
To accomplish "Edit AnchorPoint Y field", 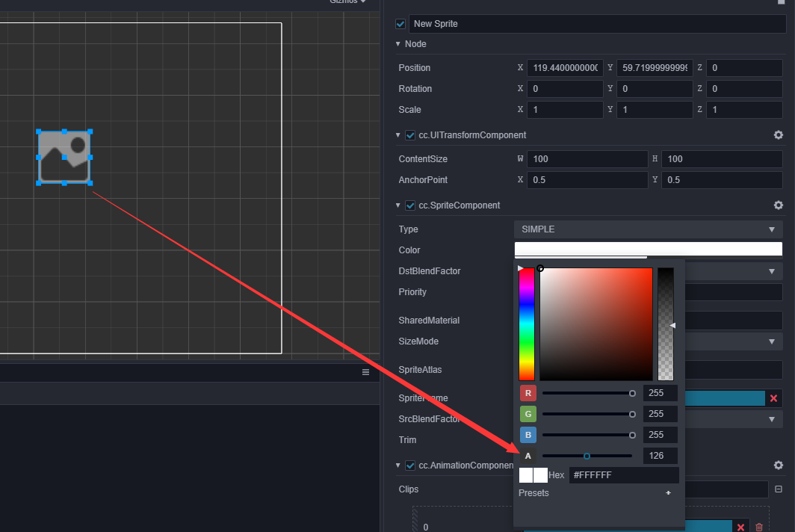I will click(722, 180).
